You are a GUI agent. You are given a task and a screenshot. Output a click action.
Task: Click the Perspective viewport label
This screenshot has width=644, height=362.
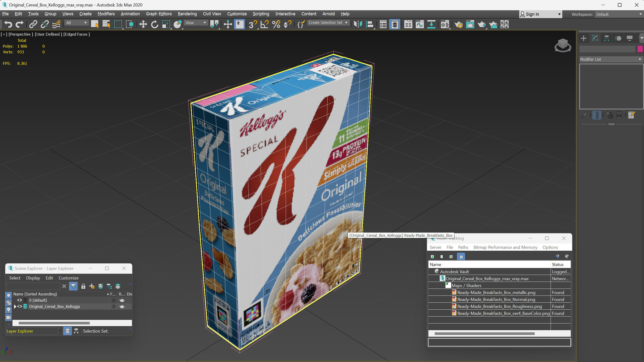click(x=21, y=34)
